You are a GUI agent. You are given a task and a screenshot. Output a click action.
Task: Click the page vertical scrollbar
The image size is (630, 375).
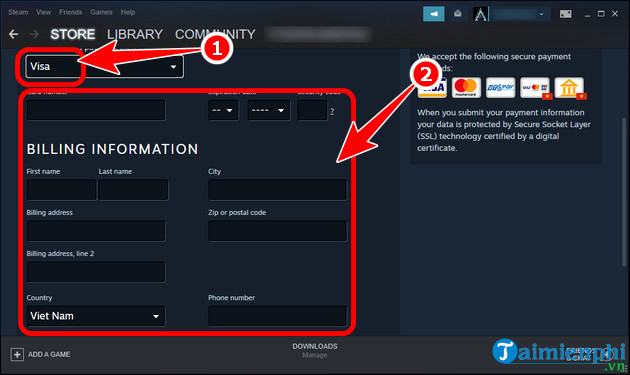point(624,192)
